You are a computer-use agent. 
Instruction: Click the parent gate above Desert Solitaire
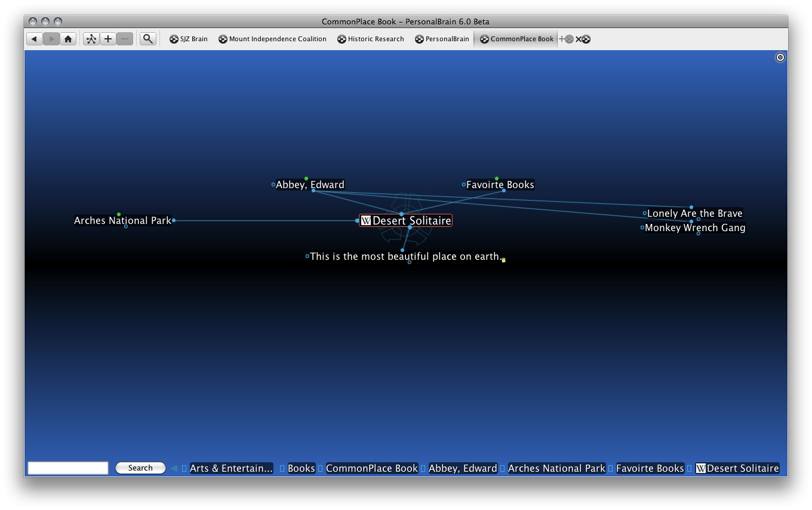pos(401,214)
